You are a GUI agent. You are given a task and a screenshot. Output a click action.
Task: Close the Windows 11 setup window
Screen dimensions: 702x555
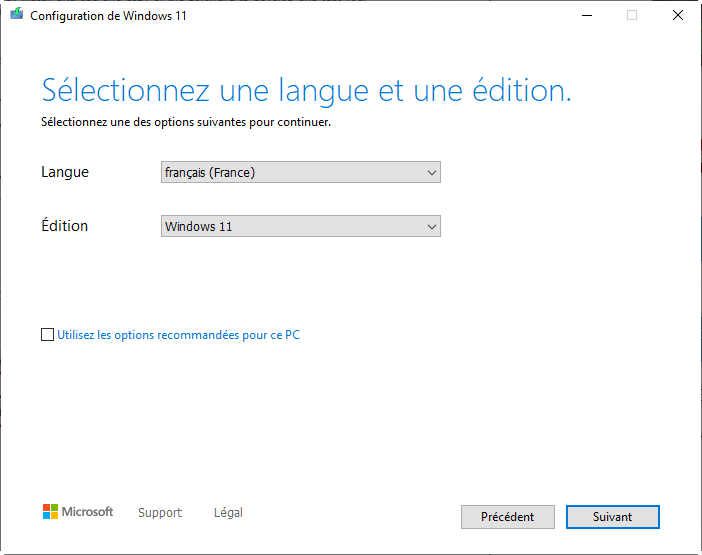pos(678,16)
